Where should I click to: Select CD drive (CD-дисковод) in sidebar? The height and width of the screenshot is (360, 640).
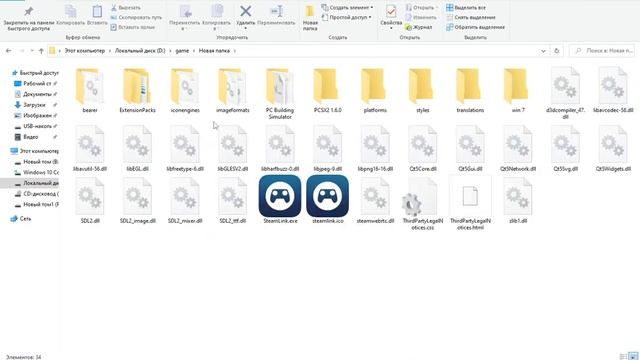[x=36, y=193]
